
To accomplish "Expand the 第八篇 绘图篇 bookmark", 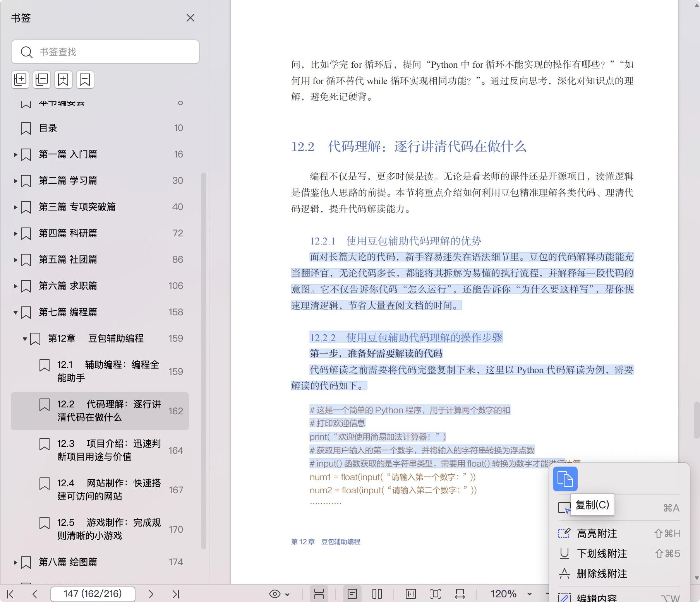I will 15,563.
